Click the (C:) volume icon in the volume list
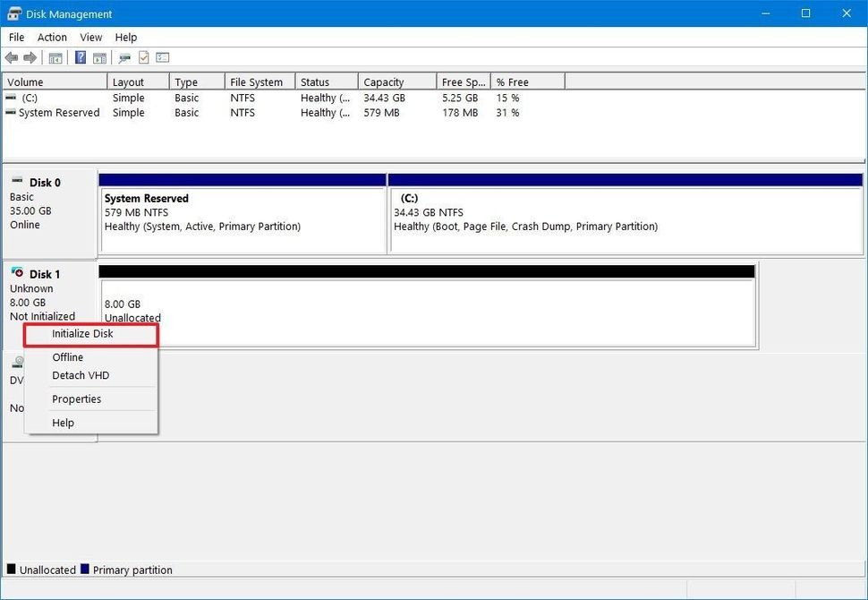The height and width of the screenshot is (600, 868). click(x=11, y=98)
